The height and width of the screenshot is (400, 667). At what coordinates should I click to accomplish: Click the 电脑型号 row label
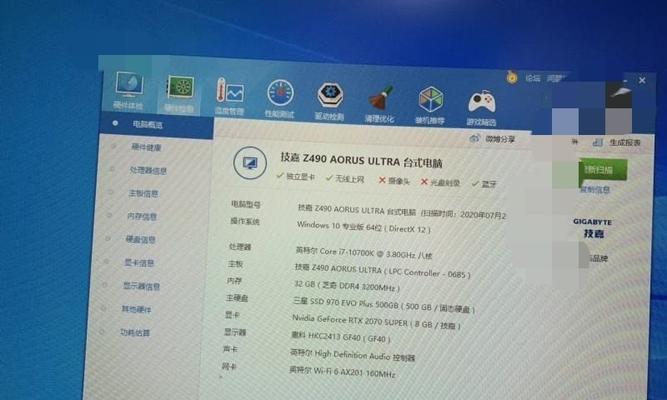[x=245, y=204]
